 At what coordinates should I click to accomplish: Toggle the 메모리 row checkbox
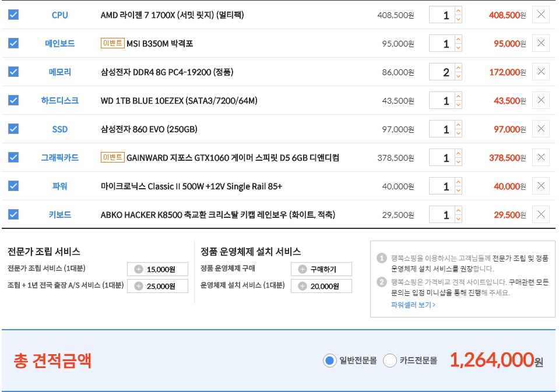click(13, 72)
